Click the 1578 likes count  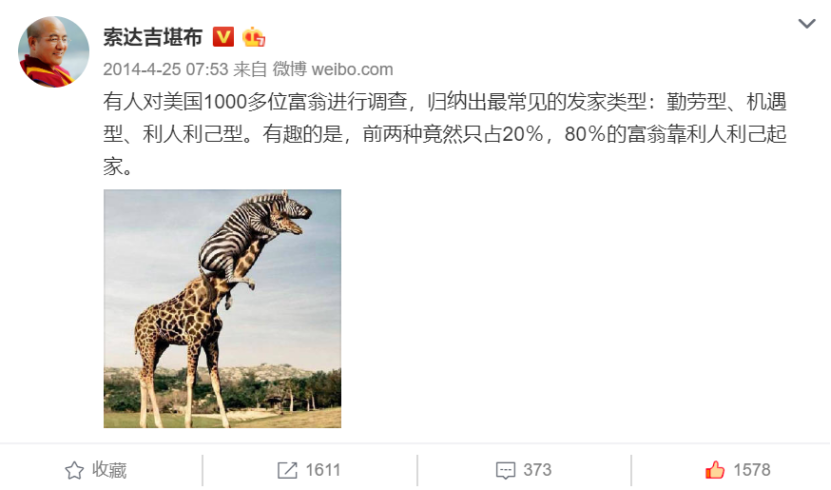pos(752,470)
